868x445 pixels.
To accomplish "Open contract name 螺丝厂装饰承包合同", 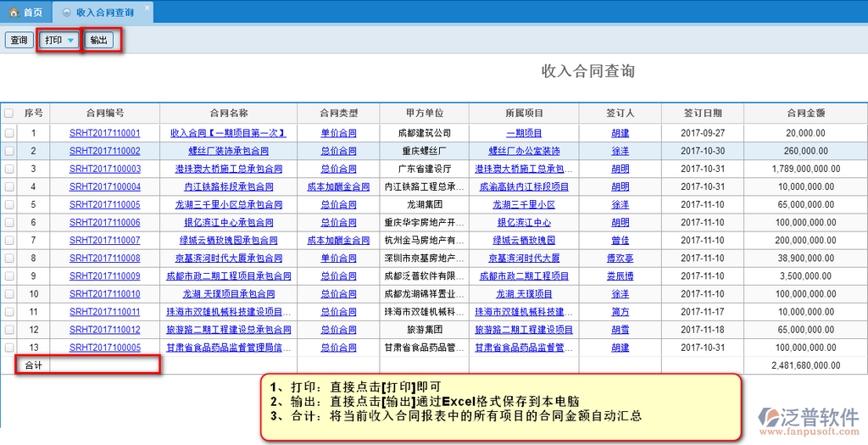I will 228,151.
